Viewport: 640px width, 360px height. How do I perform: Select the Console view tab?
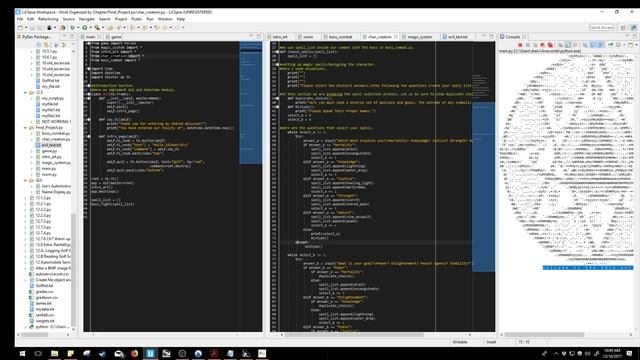(x=513, y=37)
